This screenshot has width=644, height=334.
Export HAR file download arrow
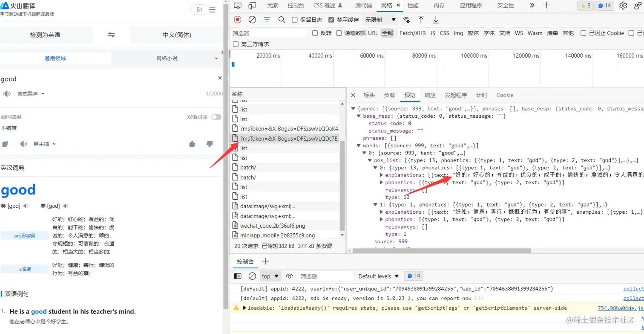[x=436, y=20]
